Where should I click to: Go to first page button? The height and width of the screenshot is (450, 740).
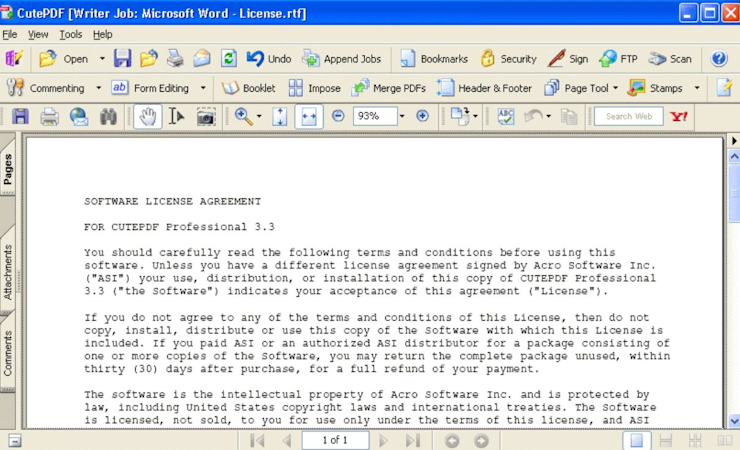click(257, 441)
